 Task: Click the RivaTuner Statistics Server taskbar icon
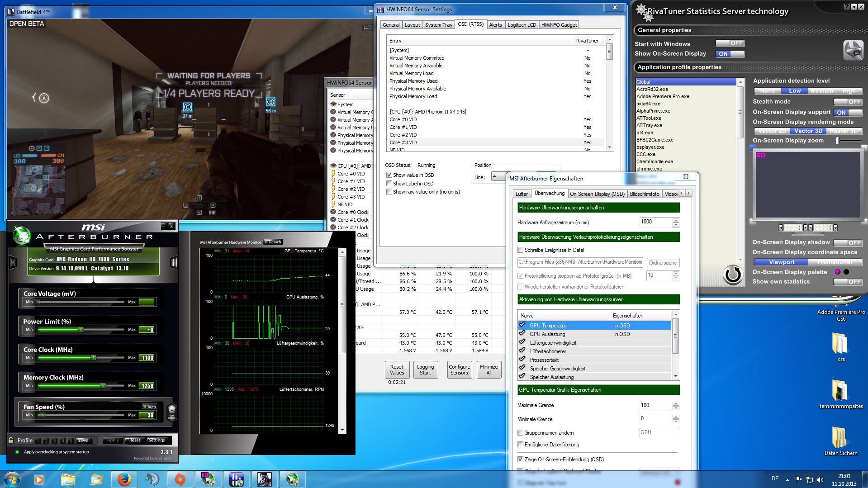pyautogui.click(x=208, y=479)
